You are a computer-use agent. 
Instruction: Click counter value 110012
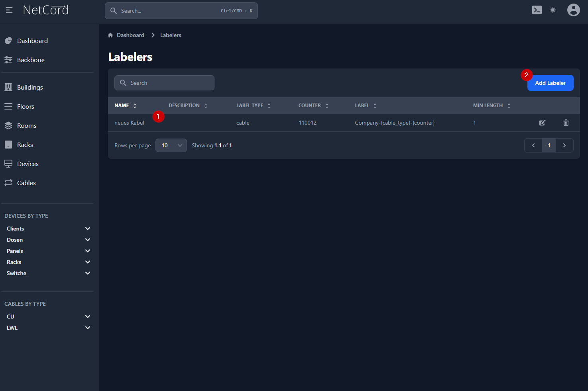click(307, 123)
